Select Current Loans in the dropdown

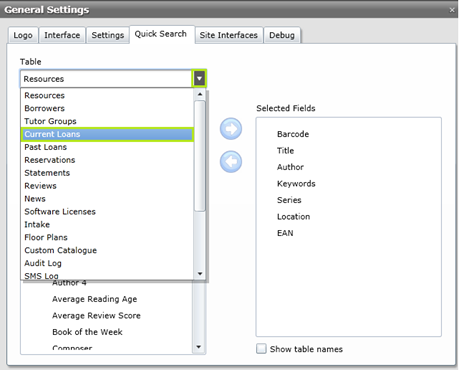(107, 134)
